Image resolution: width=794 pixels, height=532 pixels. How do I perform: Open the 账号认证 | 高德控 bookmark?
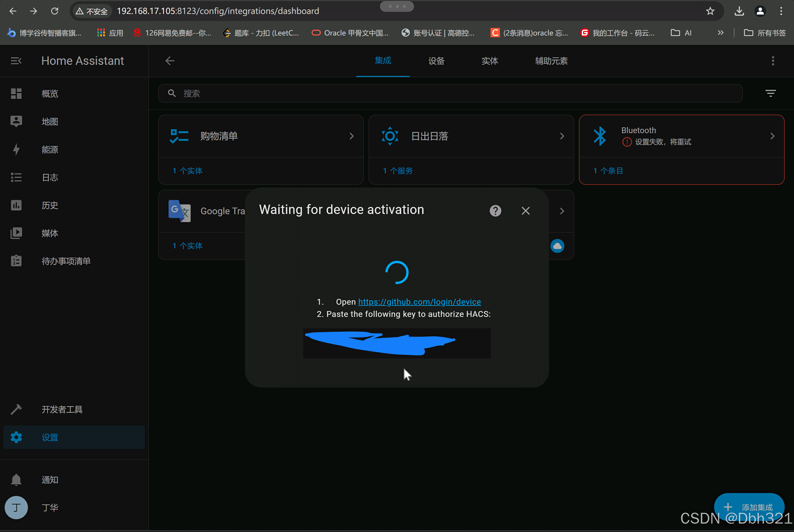point(438,33)
